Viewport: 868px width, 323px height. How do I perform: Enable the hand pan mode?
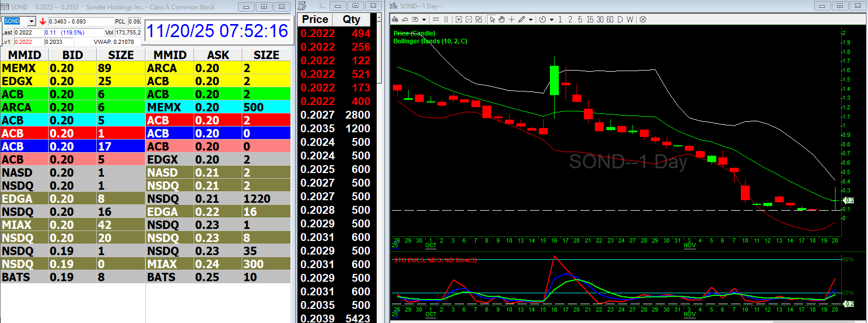502,19
